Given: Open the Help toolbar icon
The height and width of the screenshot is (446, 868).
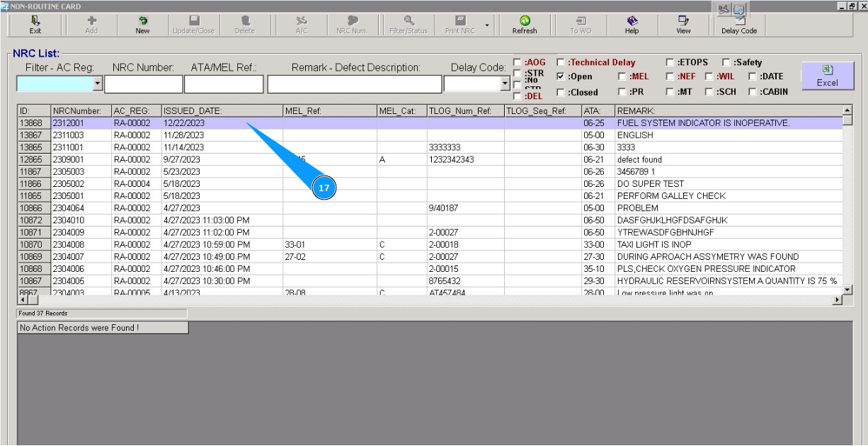Looking at the screenshot, I should click(x=632, y=25).
